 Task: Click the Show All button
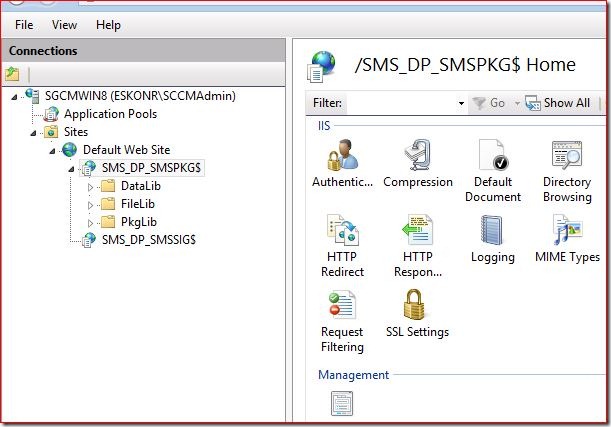[x=558, y=103]
